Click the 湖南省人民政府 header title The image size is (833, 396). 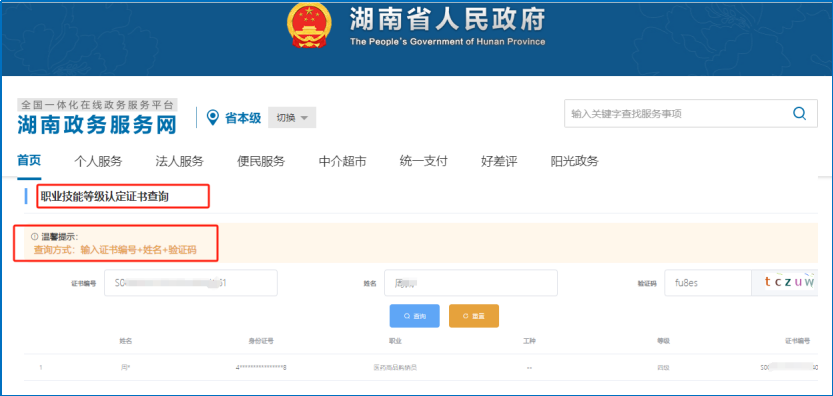pos(447,20)
